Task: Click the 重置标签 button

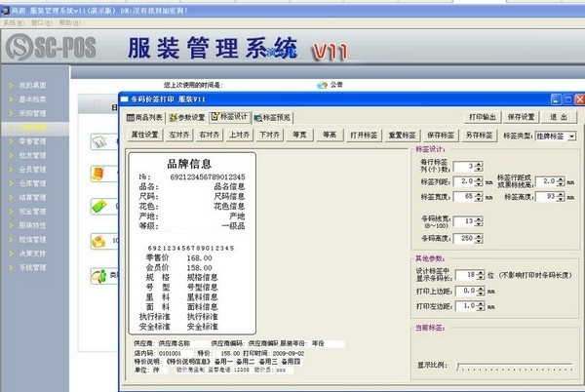Action: click(402, 135)
